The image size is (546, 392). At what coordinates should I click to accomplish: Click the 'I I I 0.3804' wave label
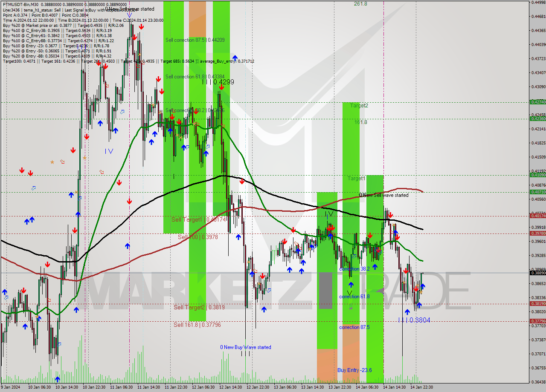415,320
